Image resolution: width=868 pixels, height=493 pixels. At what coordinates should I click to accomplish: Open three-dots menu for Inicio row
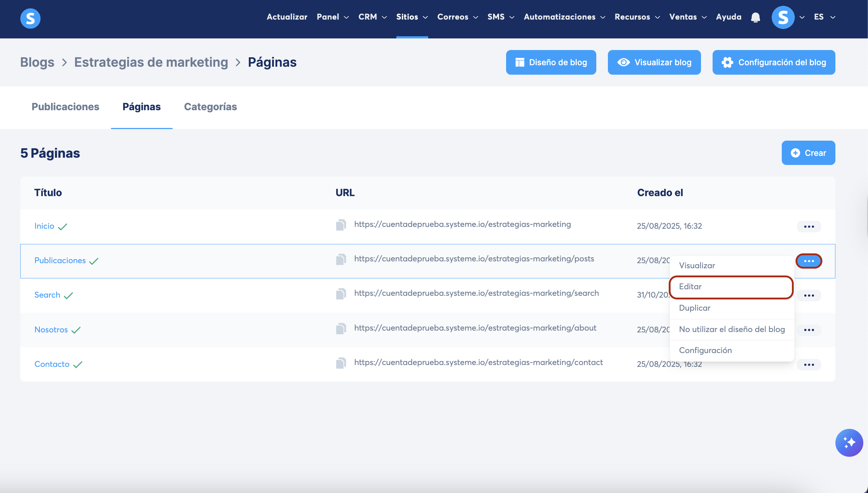click(809, 227)
